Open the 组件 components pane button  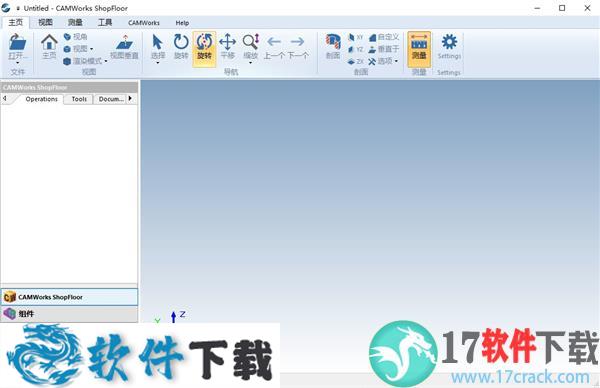click(69, 314)
